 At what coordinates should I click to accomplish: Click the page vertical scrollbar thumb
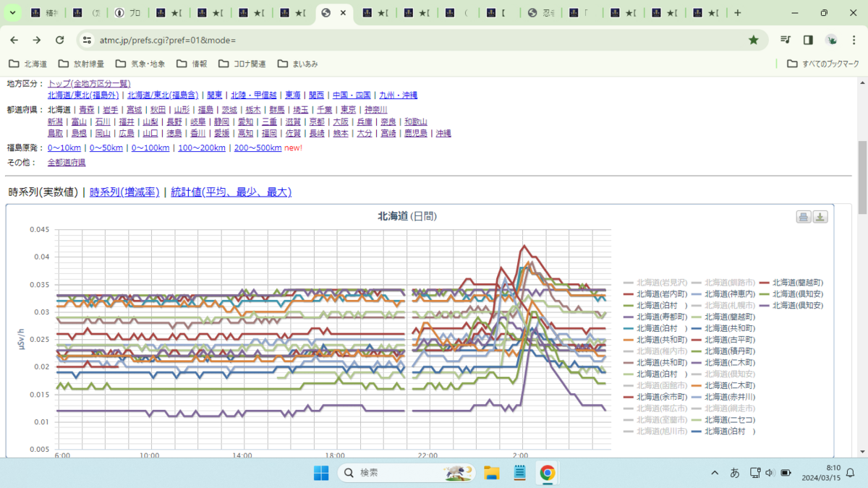(x=862, y=177)
